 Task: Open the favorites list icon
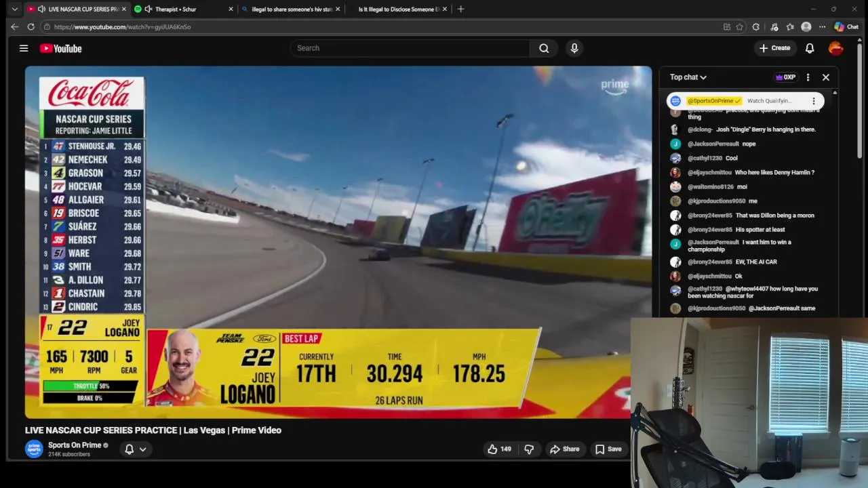tap(790, 27)
